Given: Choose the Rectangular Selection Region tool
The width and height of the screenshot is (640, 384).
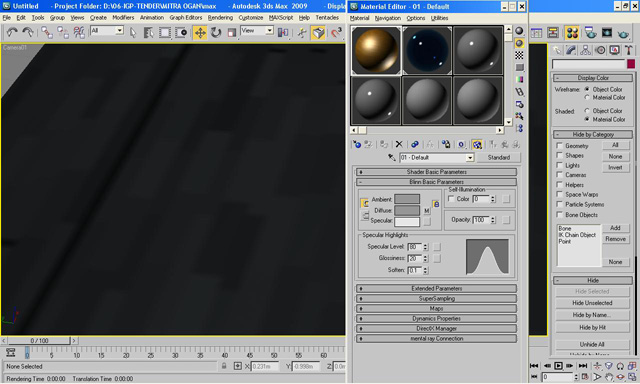Looking at the screenshot, I should pos(164,32).
